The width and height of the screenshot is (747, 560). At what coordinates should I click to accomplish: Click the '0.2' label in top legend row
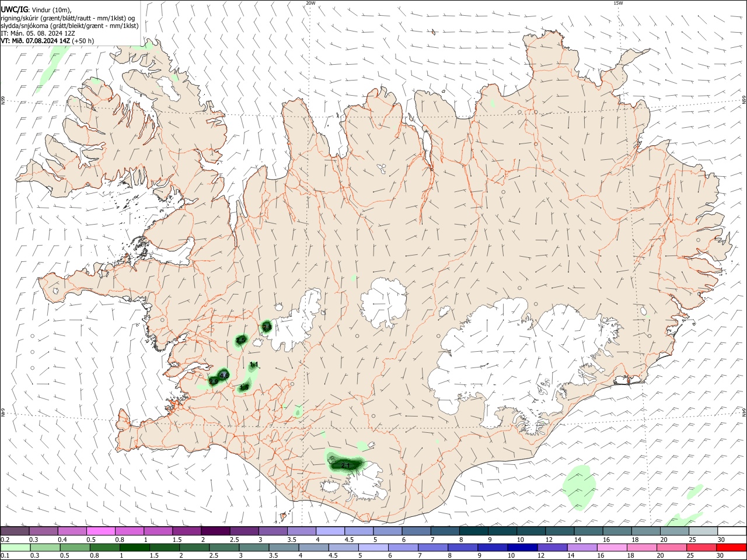5,540
